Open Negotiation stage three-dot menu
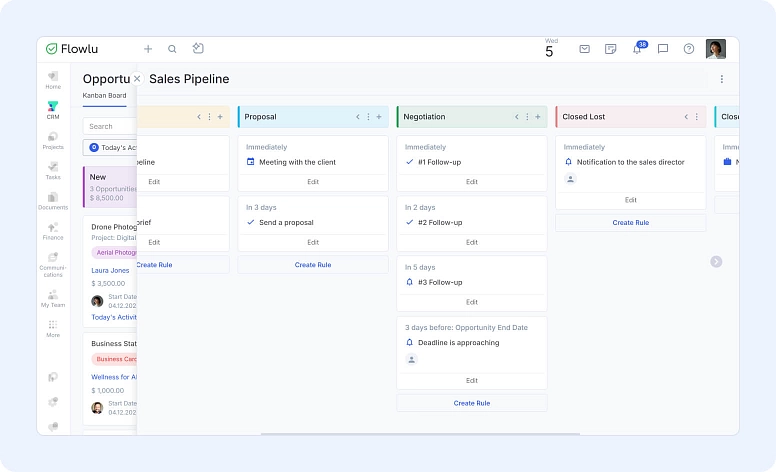776x472 pixels. tap(527, 117)
